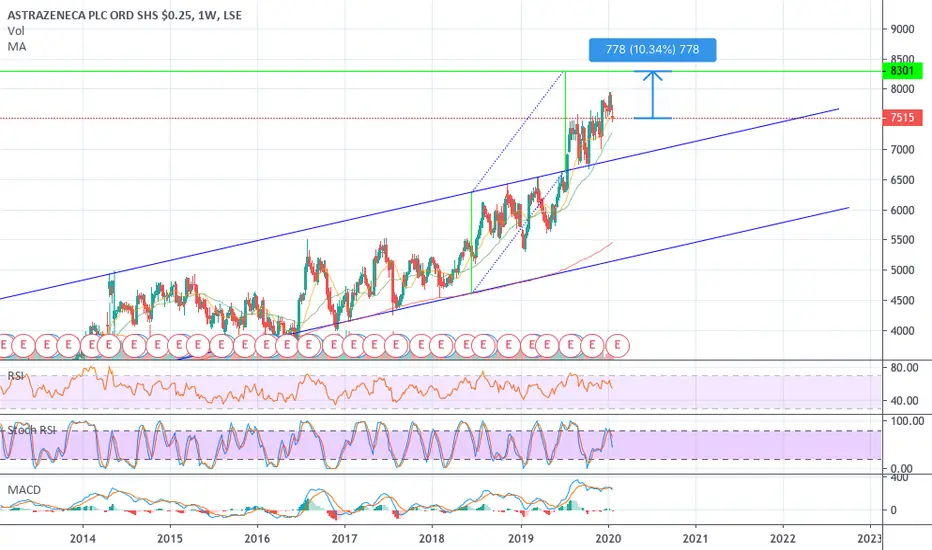Image resolution: width=932 pixels, height=550 pixels.
Task: Click the 4500 price axis value
Action: click(902, 301)
